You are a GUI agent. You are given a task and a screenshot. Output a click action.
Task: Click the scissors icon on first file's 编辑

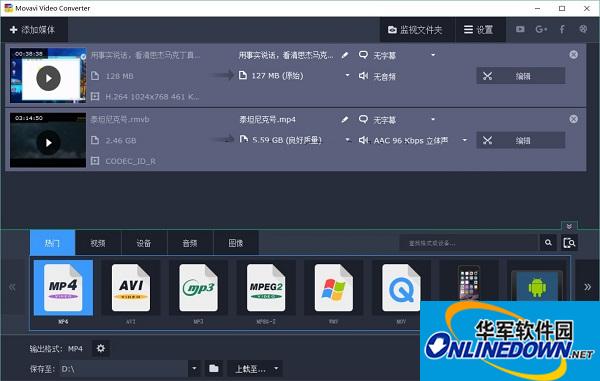coord(487,76)
